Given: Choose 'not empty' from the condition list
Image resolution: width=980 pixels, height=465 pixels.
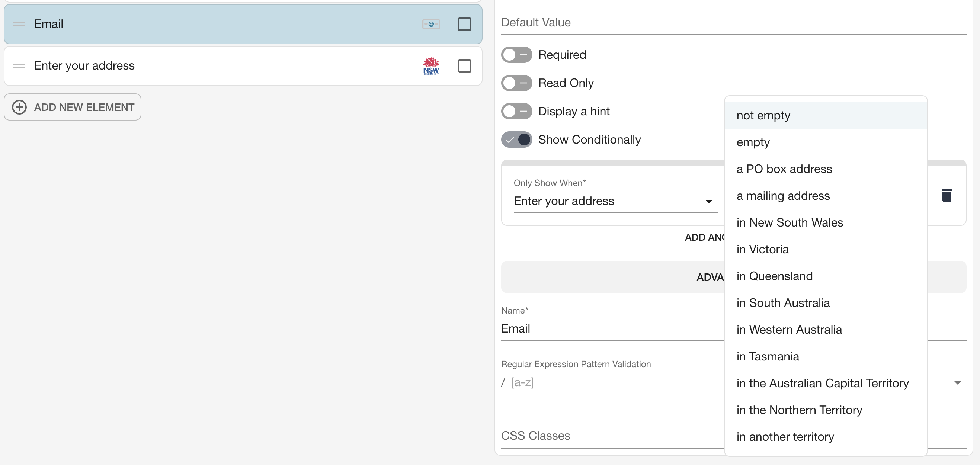Looking at the screenshot, I should [763, 115].
